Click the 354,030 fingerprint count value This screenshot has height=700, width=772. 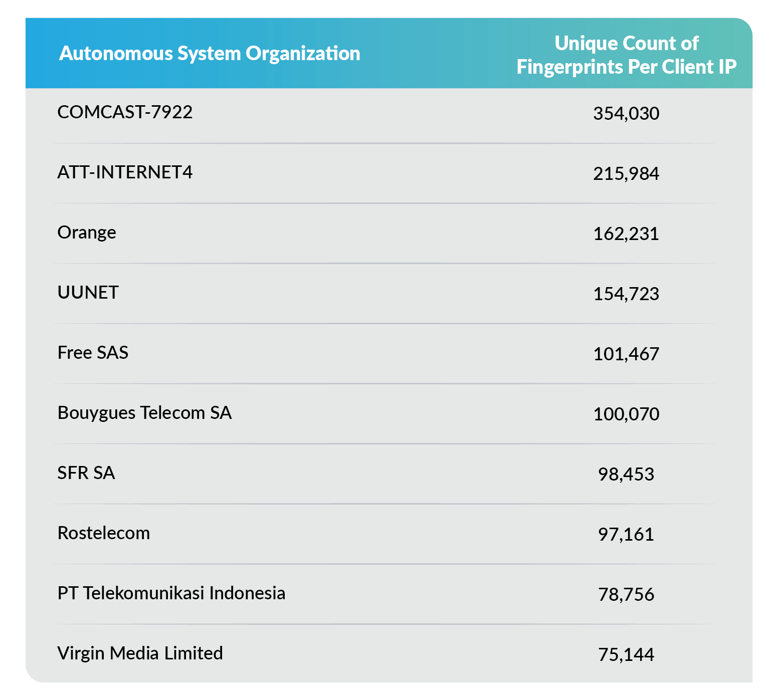point(626,114)
